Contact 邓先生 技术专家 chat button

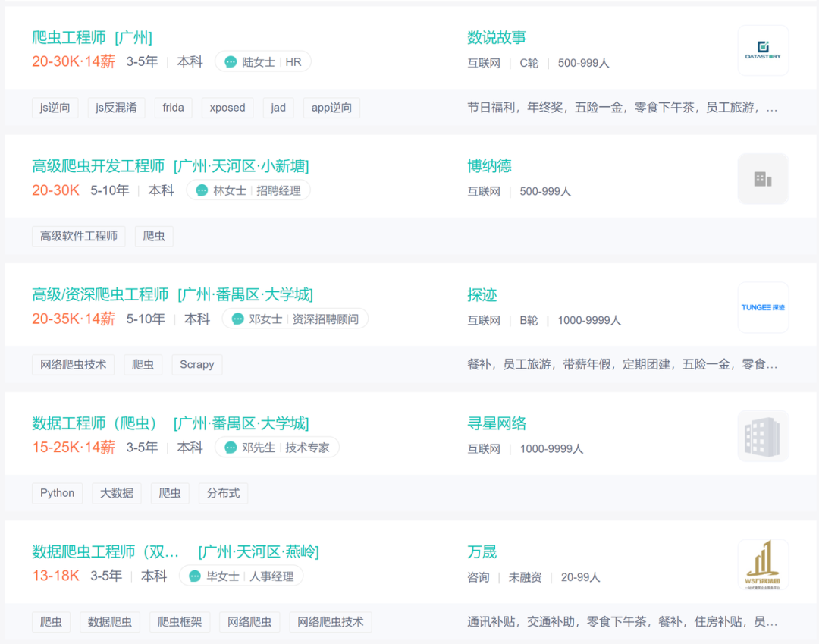point(277,447)
